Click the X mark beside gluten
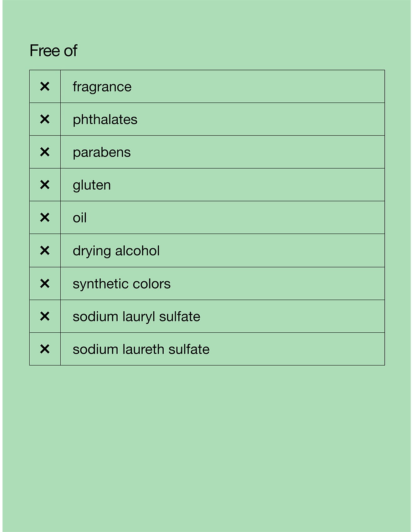The width and height of the screenshot is (413, 532). 45,185
